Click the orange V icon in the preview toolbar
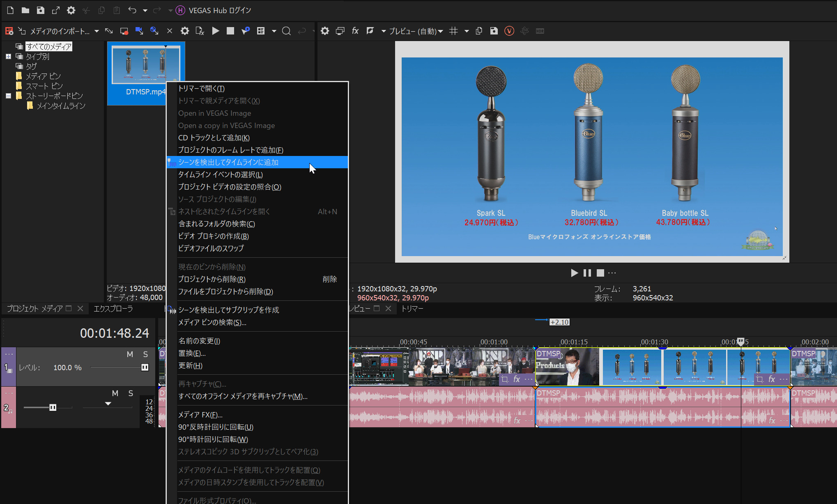The width and height of the screenshot is (837, 504). point(509,31)
